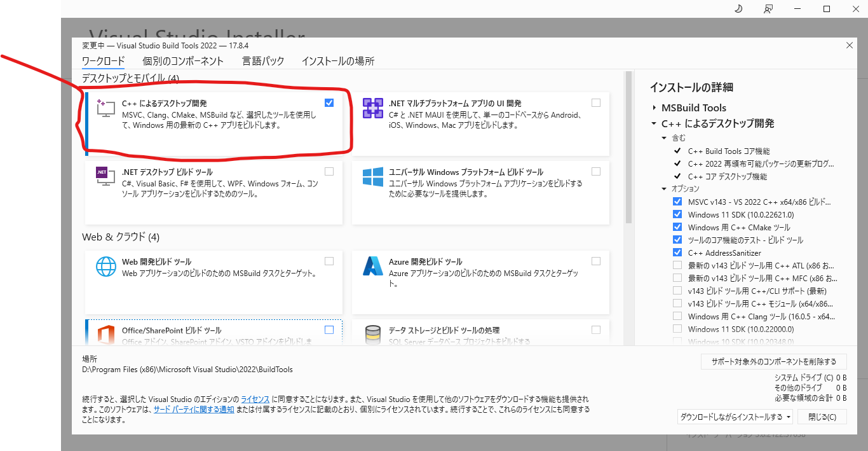Check the v143 C++ ATL option

(x=677, y=265)
